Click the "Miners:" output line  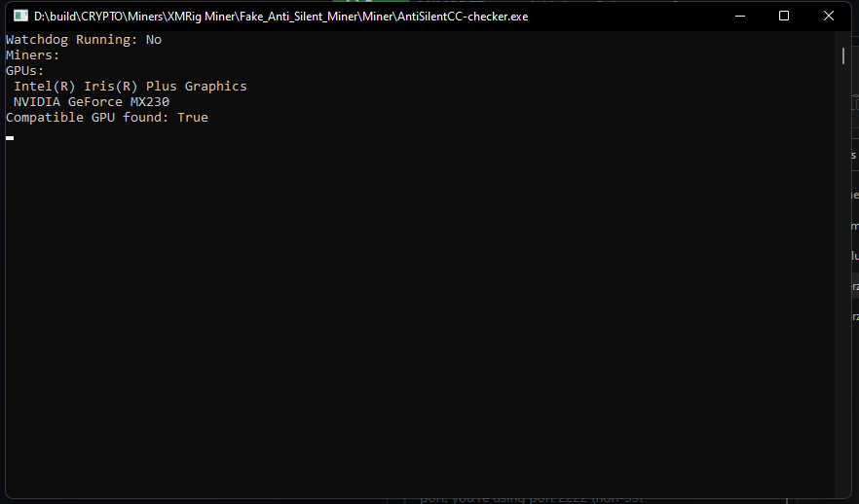tap(32, 55)
